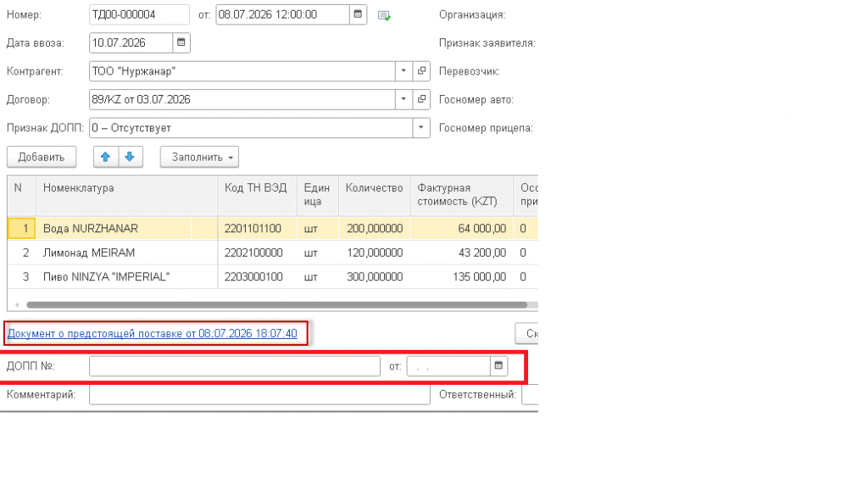
Task: Click cost cell 135 000,00
Action: (x=462, y=276)
